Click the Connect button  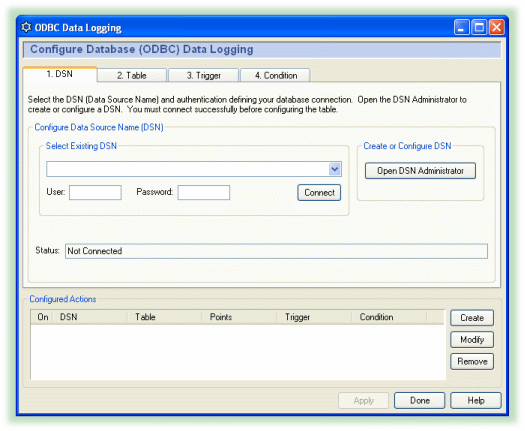(319, 193)
